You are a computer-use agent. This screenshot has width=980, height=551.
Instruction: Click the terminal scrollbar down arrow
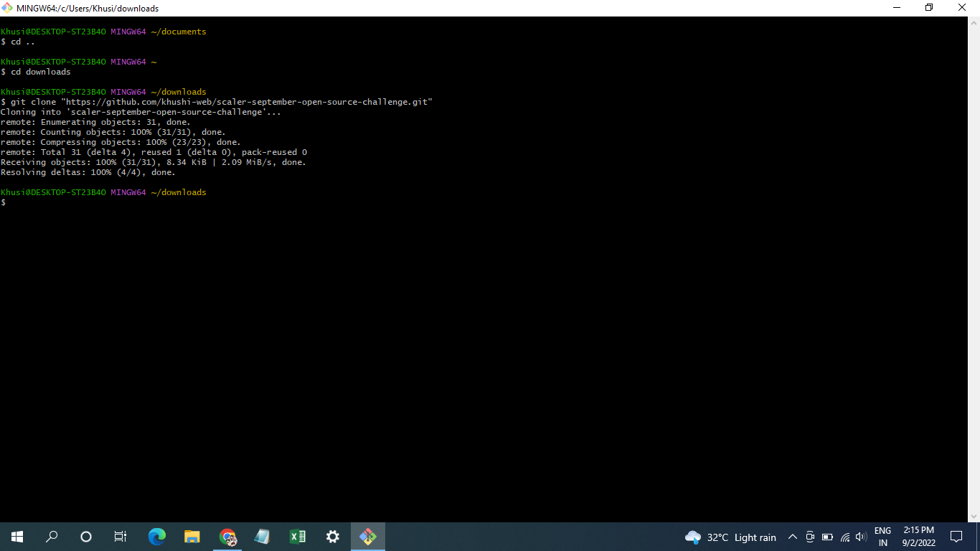tap(975, 515)
